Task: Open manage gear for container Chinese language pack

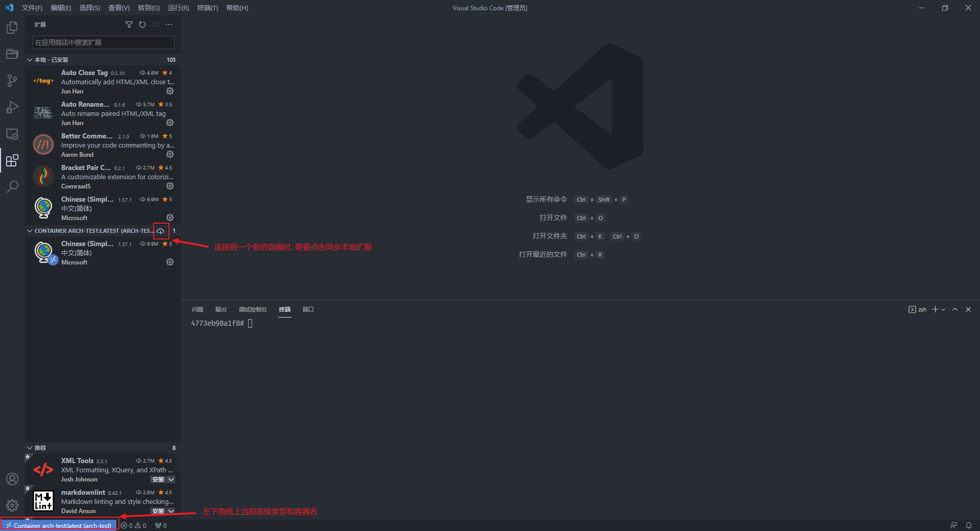Action: pos(170,262)
